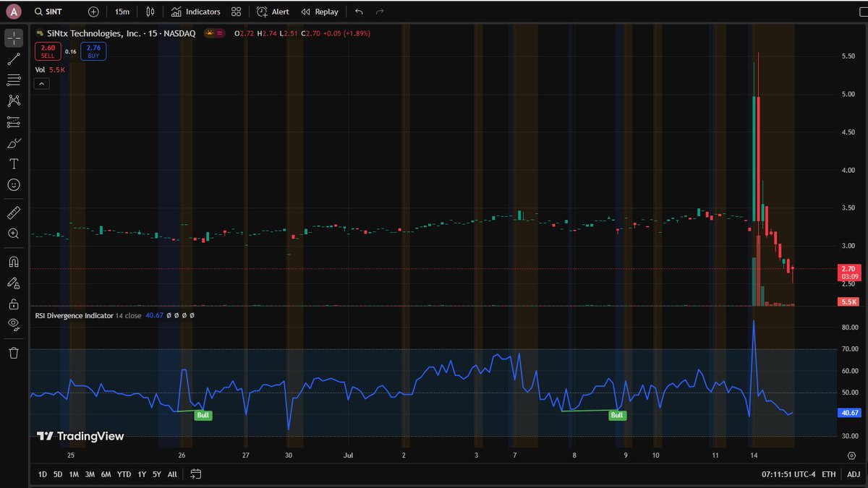Open the indicator templates grid icon
868x488 pixels.
pyautogui.click(x=236, y=12)
